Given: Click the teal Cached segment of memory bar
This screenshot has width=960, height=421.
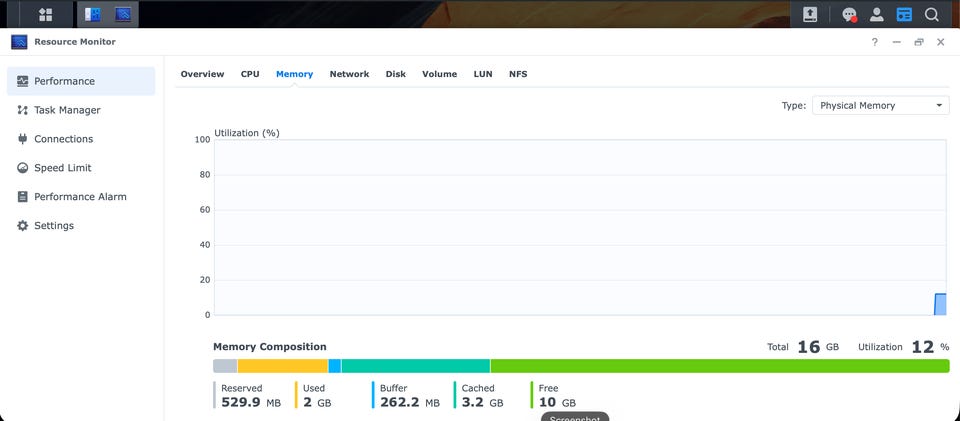Looking at the screenshot, I should click(416, 366).
